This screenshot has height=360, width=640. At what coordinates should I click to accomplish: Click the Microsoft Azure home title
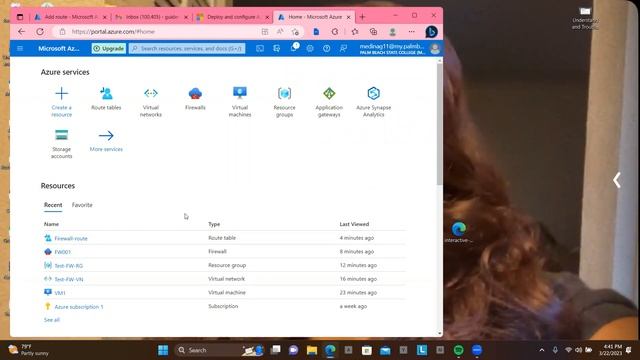[x=59, y=49]
